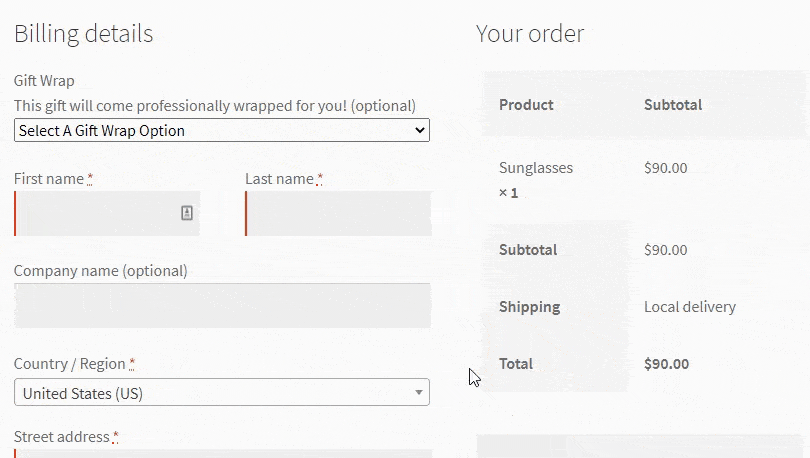The image size is (810, 458).
Task: Expand the Country / Region selector
Action: coord(222,392)
